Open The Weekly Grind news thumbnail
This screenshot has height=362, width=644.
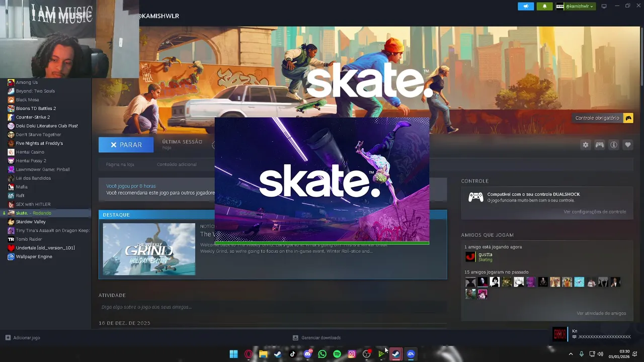pos(149,249)
